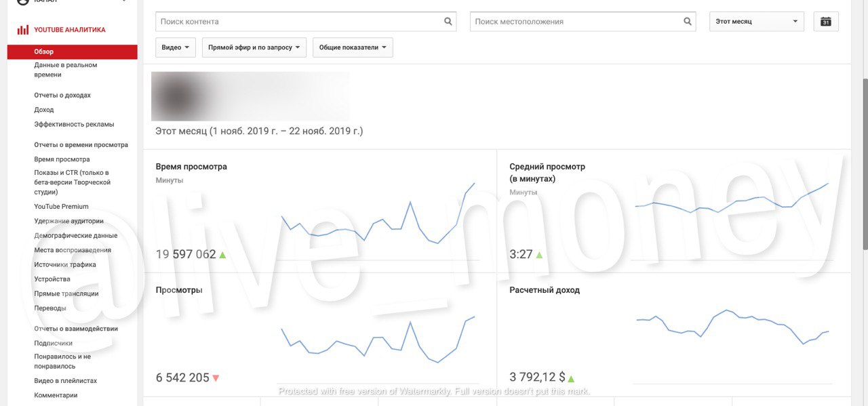The height and width of the screenshot is (406, 868).
Task: Focus the Поиск контента search field
Action: click(307, 21)
